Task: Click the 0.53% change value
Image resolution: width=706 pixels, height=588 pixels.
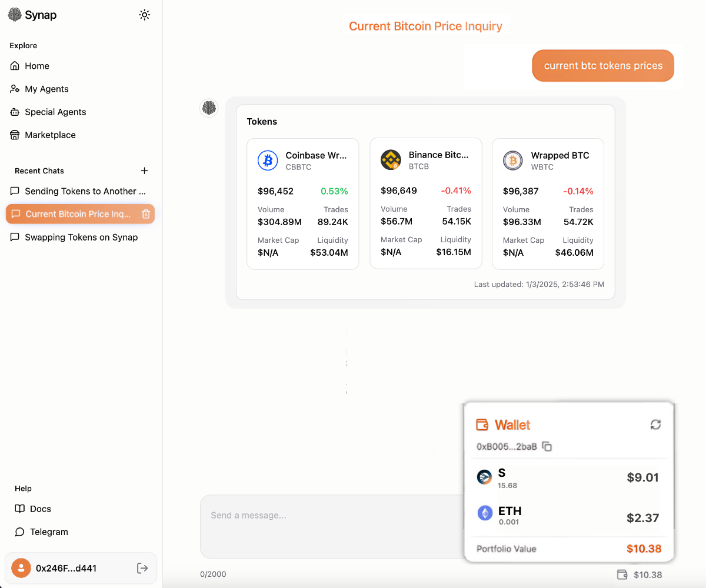Action: pos(334,191)
